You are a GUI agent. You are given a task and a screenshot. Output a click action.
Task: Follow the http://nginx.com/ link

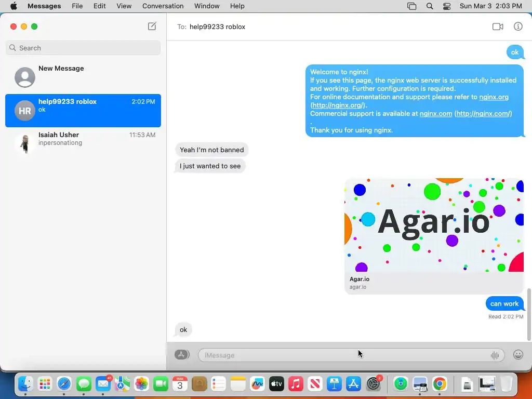483,113
